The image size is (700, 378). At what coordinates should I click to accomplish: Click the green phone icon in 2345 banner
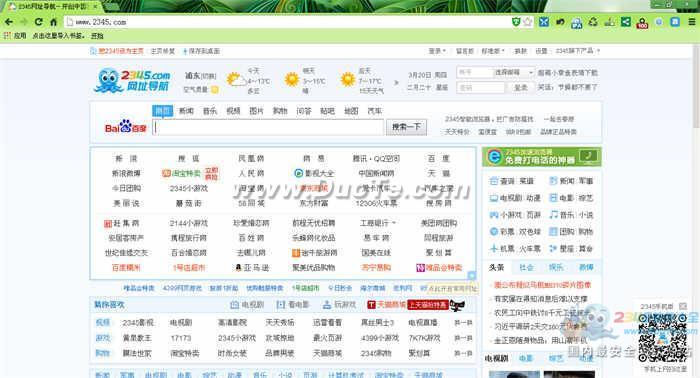click(589, 156)
